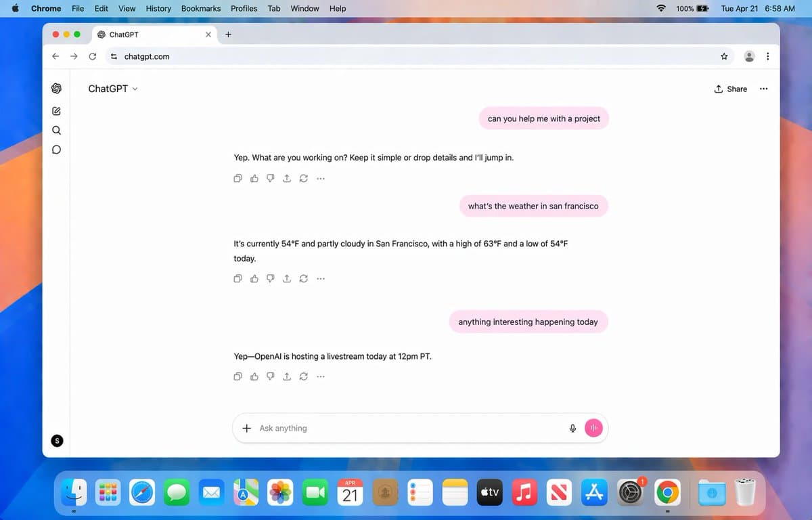The image size is (812, 520).
Task: Regenerate the livestream response
Action: pos(303,376)
